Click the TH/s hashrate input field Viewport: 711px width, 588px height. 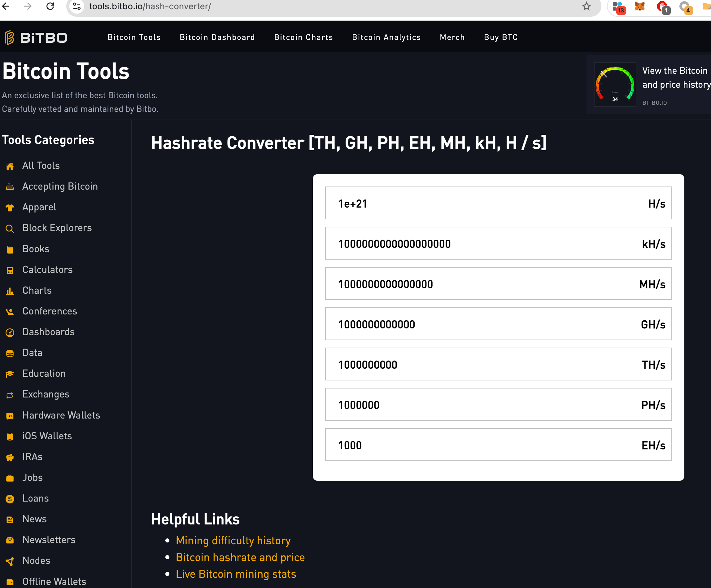pyautogui.click(x=498, y=364)
